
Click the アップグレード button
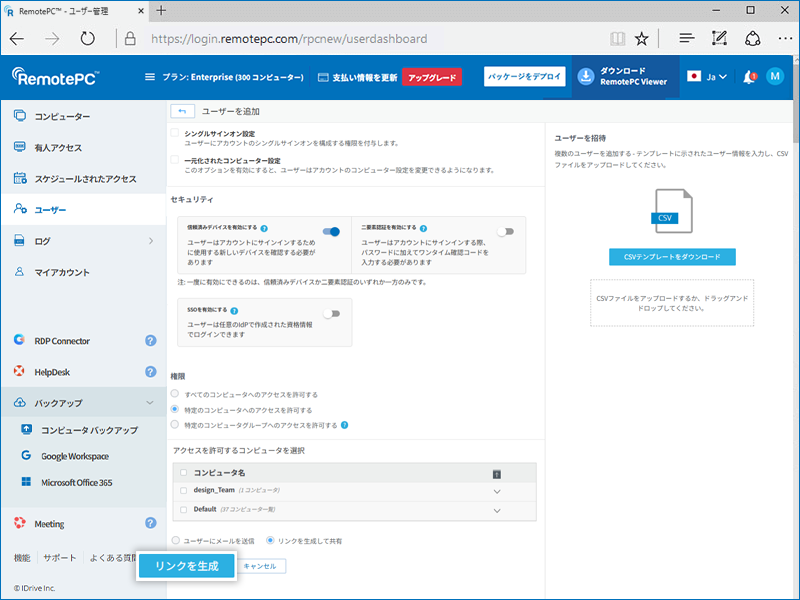click(x=432, y=77)
